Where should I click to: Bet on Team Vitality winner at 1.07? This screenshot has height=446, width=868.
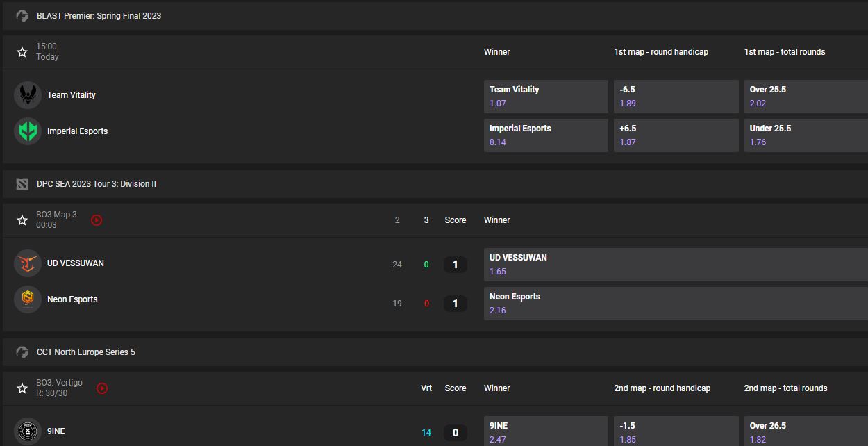(545, 97)
